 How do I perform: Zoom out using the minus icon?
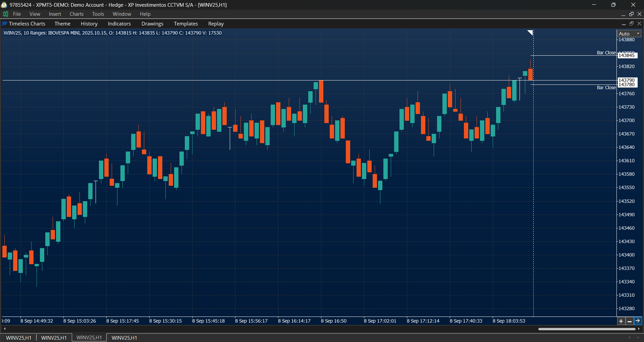click(630, 321)
